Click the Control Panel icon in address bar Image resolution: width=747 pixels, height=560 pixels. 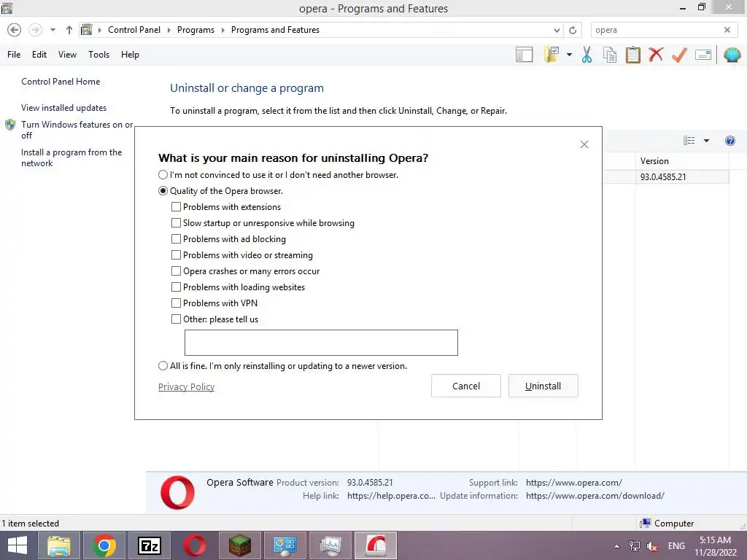(86, 30)
